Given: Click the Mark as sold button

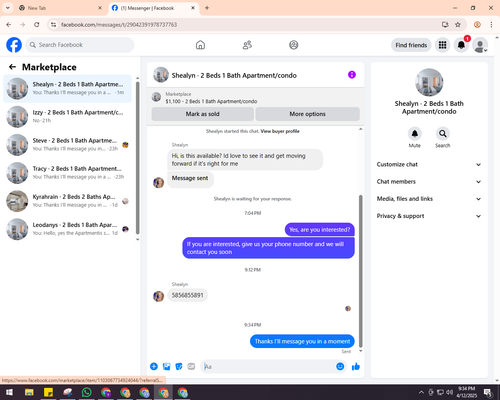Looking at the screenshot, I should [x=202, y=114].
